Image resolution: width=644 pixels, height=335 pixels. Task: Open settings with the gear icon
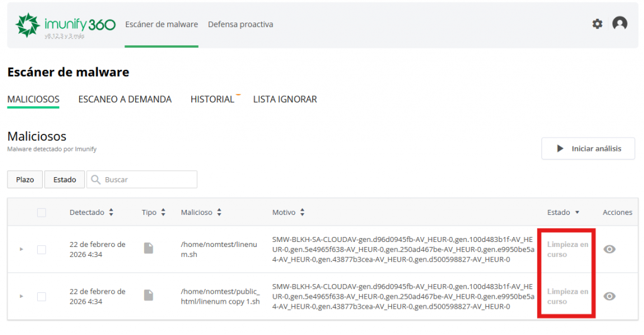(x=597, y=24)
